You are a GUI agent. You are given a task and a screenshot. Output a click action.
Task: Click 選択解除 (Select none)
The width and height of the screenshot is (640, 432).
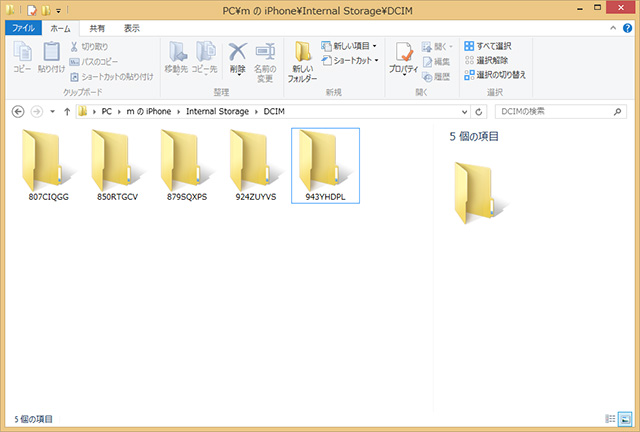(x=486, y=60)
